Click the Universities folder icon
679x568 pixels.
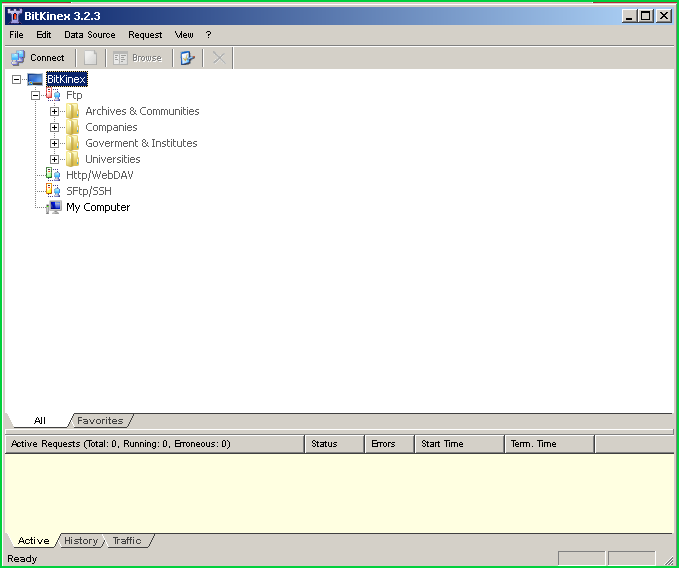click(72, 159)
